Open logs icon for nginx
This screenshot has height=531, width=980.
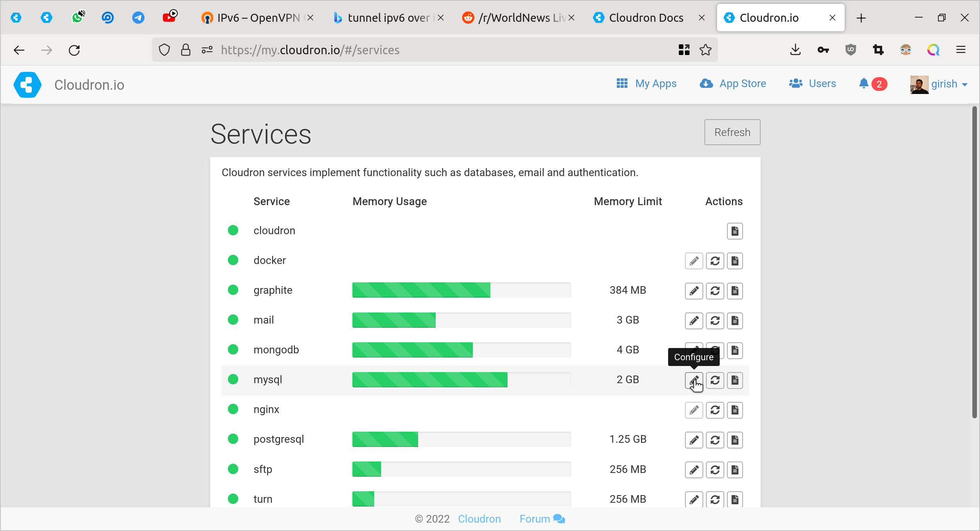pyautogui.click(x=735, y=410)
